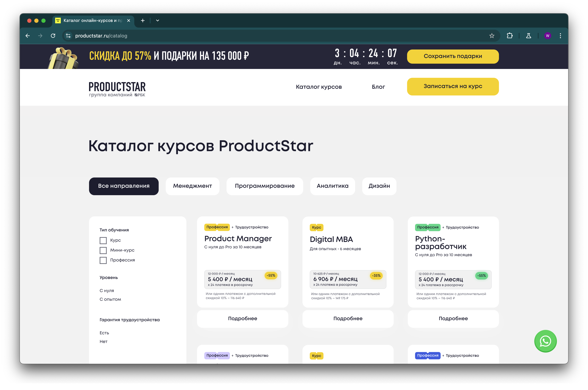Open the Блог page link

tap(378, 87)
